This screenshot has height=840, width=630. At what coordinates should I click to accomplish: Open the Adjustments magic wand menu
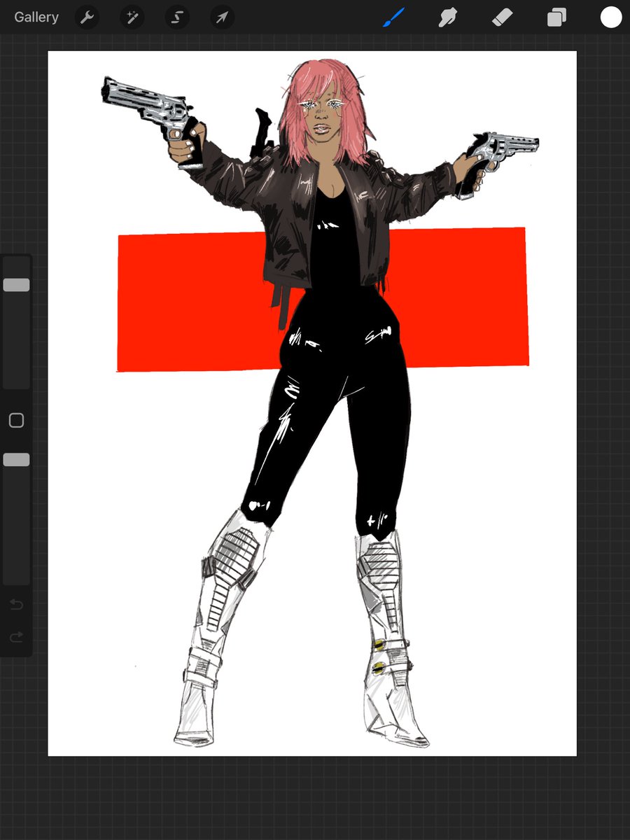click(132, 17)
